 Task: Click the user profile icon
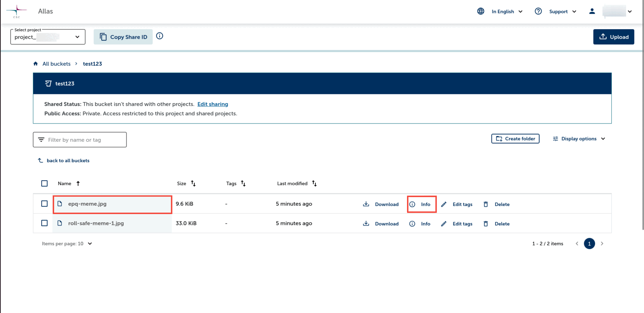pos(592,11)
